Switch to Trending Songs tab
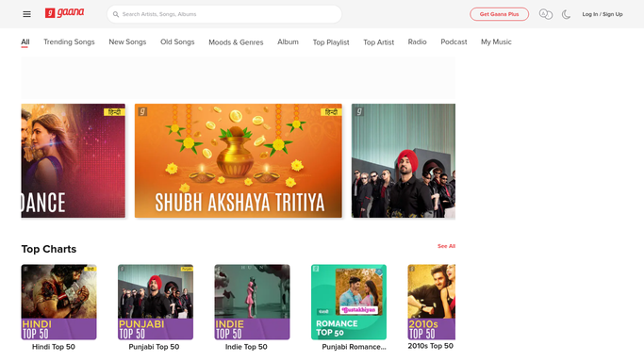 (69, 41)
